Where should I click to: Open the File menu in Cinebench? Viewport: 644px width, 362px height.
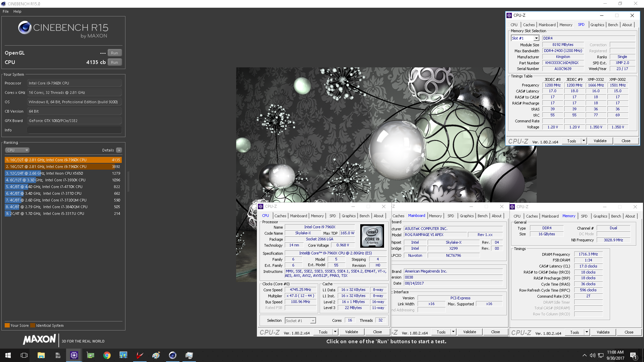(x=6, y=11)
